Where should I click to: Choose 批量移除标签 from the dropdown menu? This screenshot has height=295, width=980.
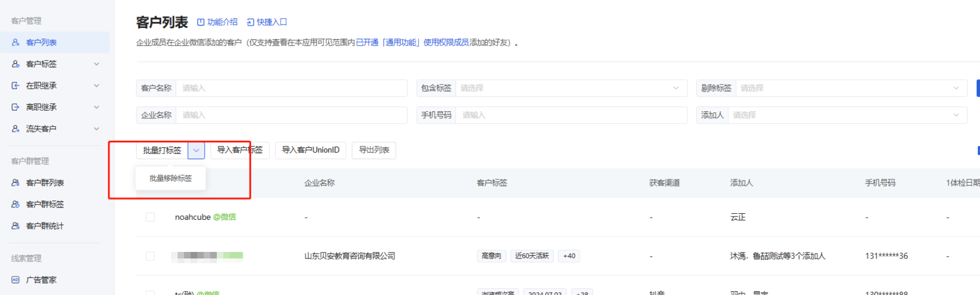(171, 178)
